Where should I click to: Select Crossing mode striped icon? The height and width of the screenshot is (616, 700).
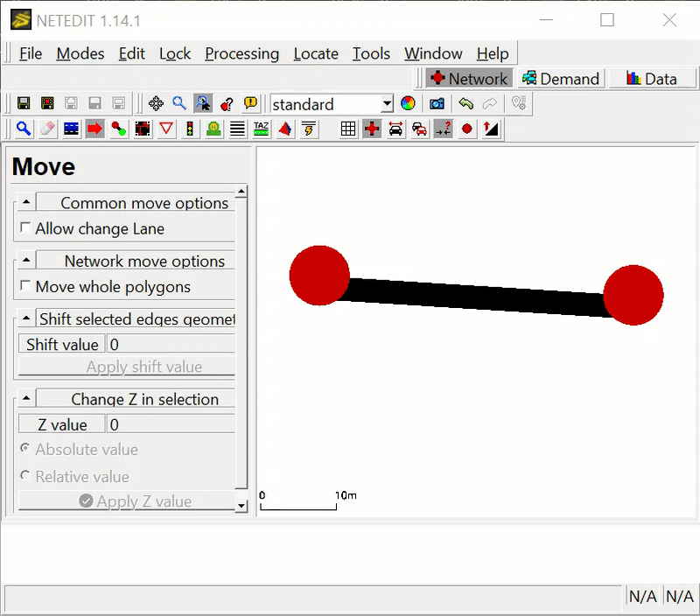(x=237, y=129)
